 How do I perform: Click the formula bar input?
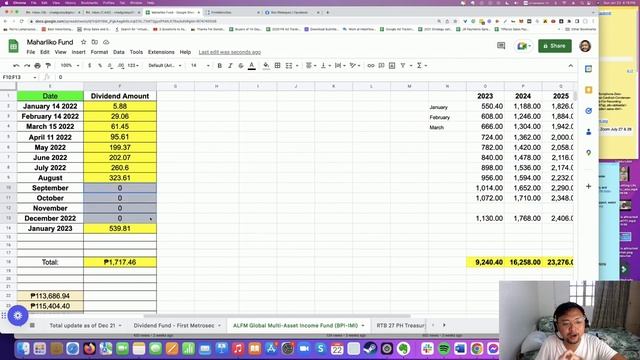(314, 77)
